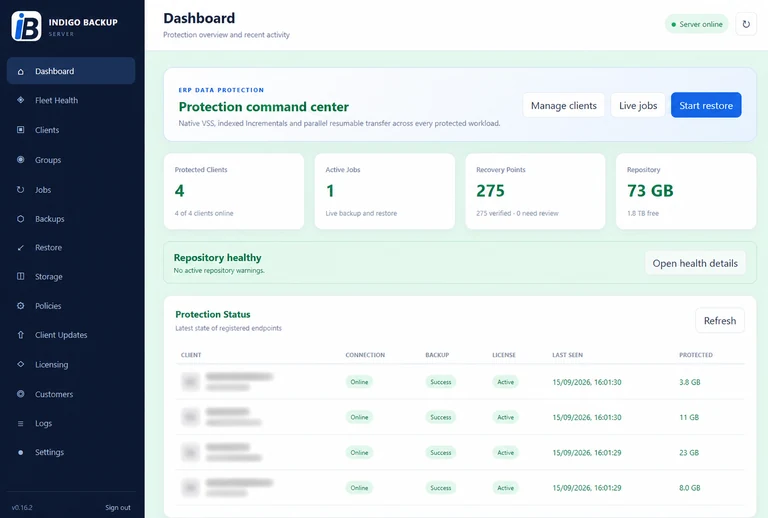The height and width of the screenshot is (518, 768).
Task: Click Open health details
Action: (x=695, y=263)
